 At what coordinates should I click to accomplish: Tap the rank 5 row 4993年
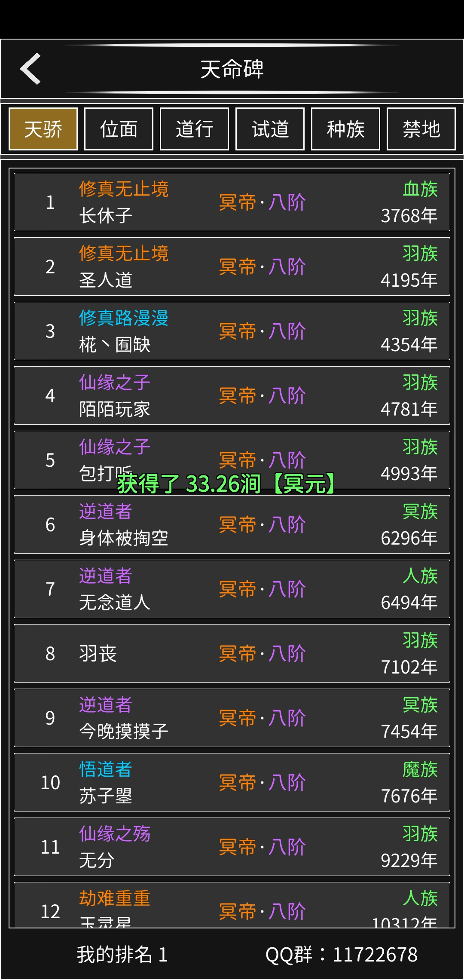coord(232,460)
